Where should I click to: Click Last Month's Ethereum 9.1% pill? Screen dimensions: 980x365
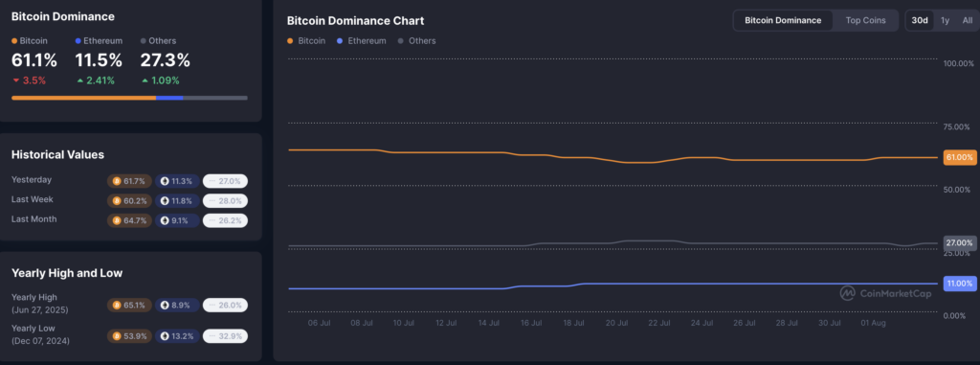(177, 220)
